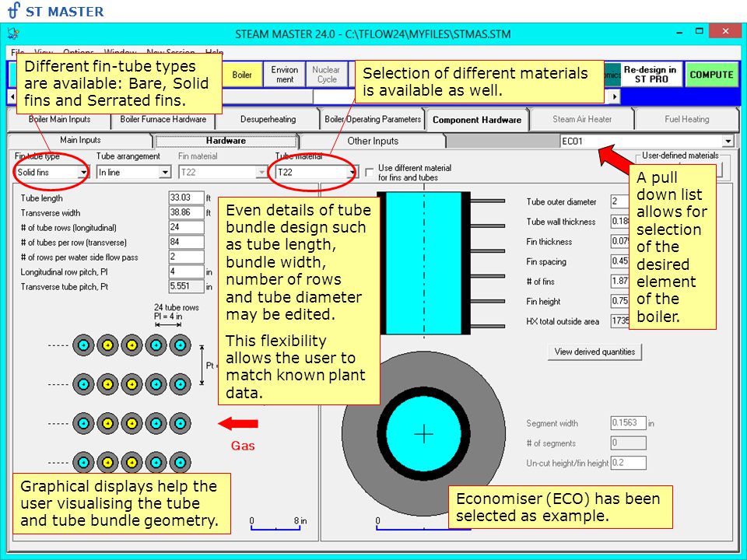Screen dimensions: 747x560
Task: Open the Boiler toolbar section
Action: (x=242, y=75)
